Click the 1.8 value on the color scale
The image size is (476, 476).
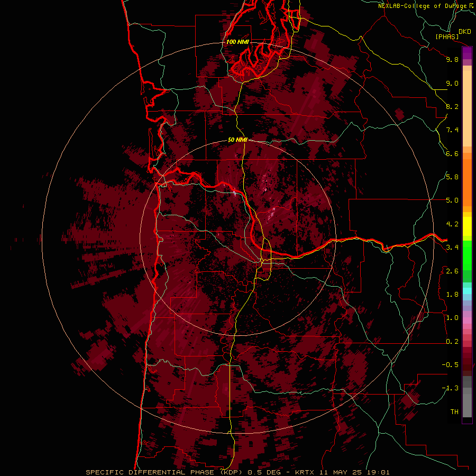452,295
